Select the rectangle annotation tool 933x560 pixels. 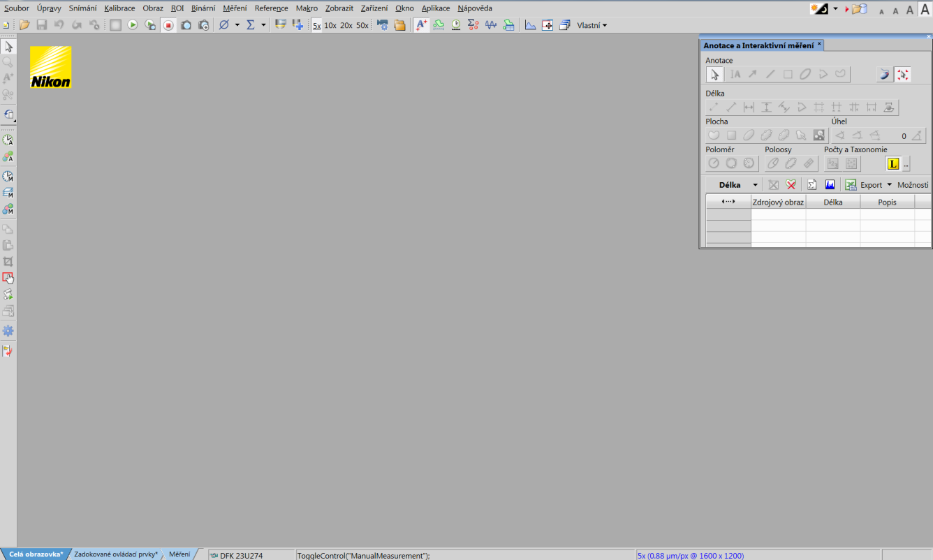tap(788, 74)
